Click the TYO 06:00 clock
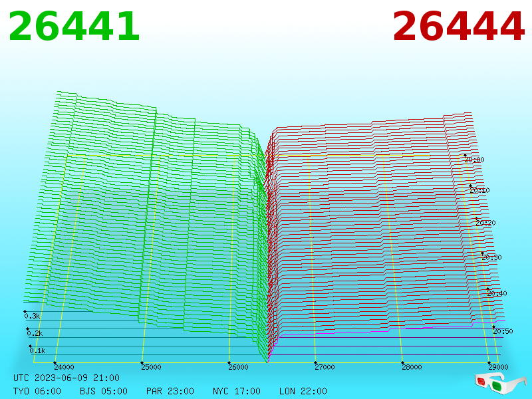The image size is (532, 399). coord(37,391)
